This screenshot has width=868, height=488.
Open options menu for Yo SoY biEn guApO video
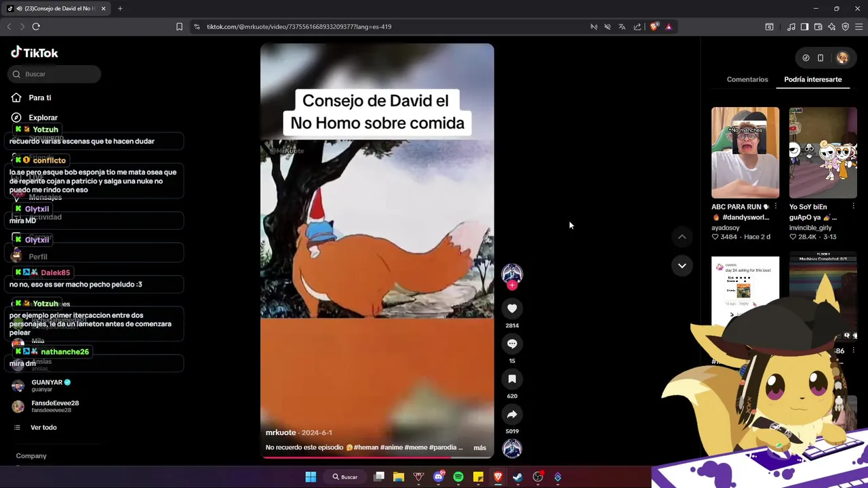(853, 207)
